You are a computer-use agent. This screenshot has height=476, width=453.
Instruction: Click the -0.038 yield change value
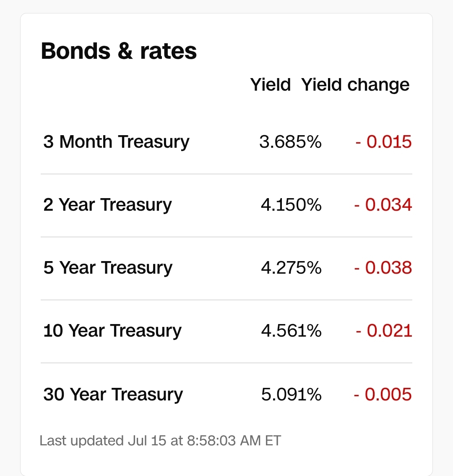pyautogui.click(x=383, y=268)
